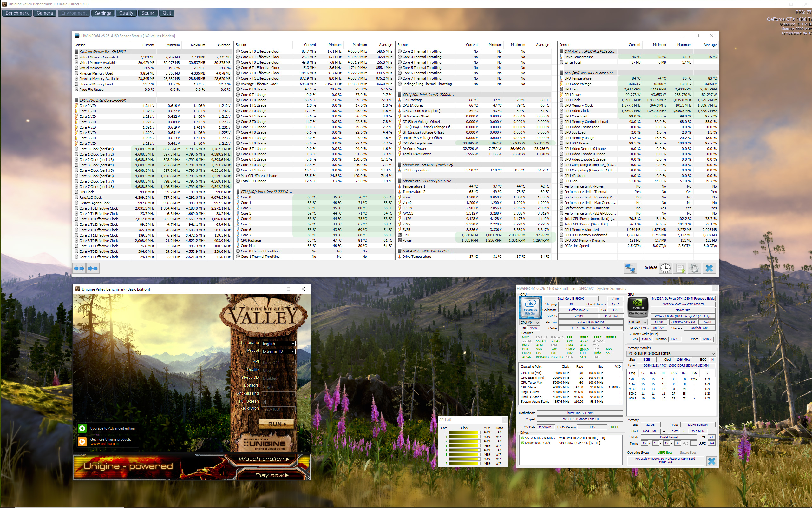
Task: Click the Average column header in first sensor pane
Action: 224,45
